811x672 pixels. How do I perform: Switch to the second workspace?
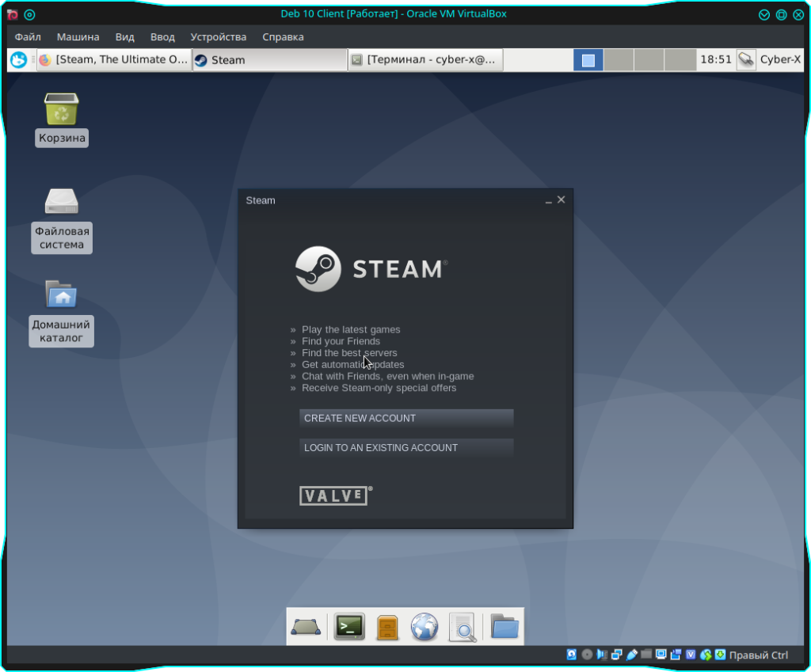pyautogui.click(x=619, y=60)
